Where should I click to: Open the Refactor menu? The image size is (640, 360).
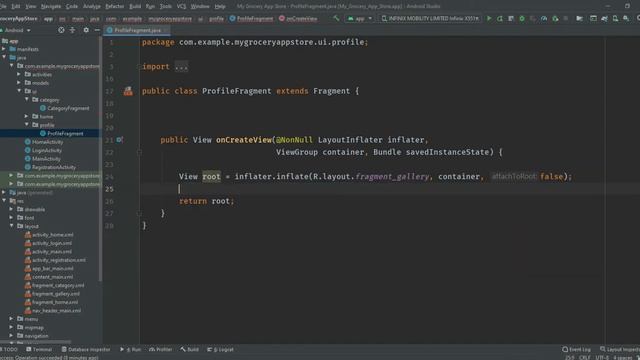point(115,6)
